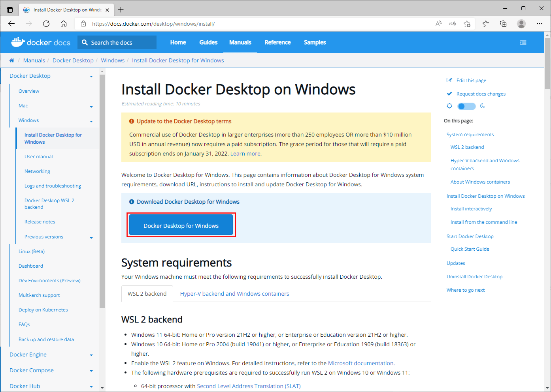
Task: Open the Microsoft documentation link
Action: (x=360, y=363)
